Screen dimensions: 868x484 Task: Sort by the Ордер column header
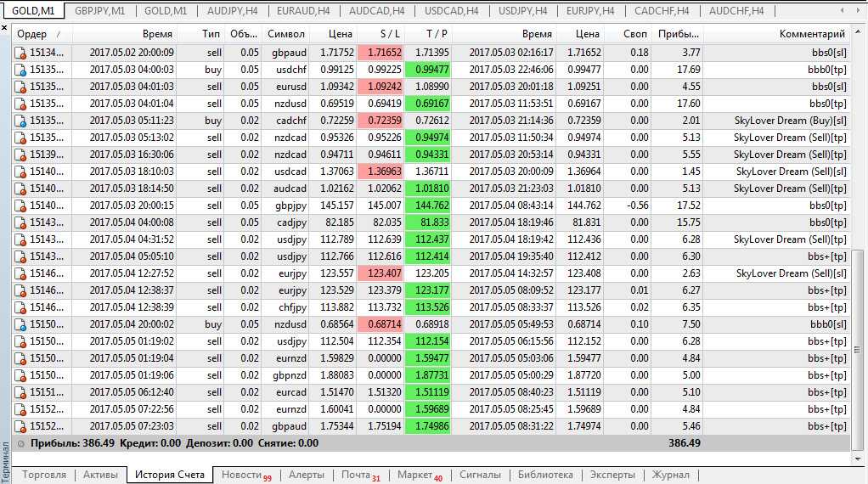(38, 34)
